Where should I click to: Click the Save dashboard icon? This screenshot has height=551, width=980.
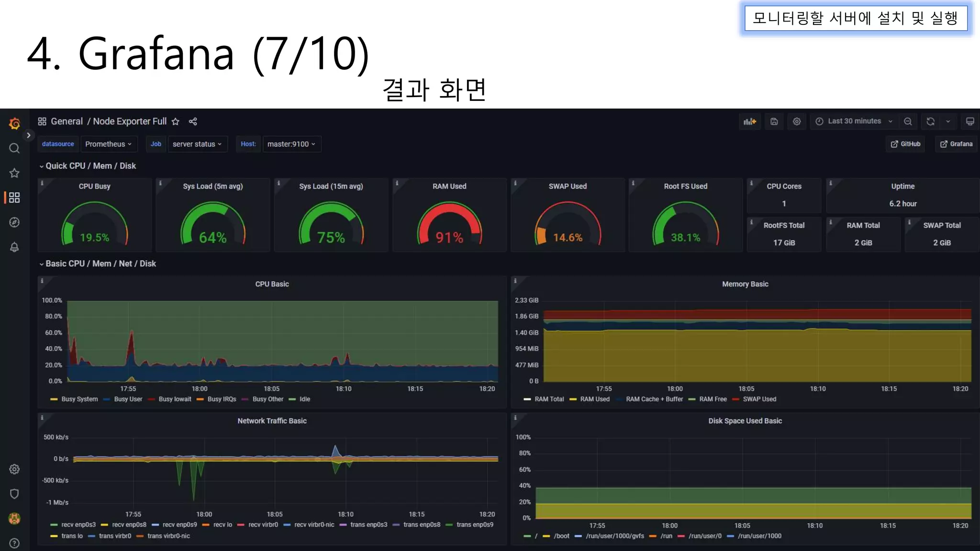774,121
